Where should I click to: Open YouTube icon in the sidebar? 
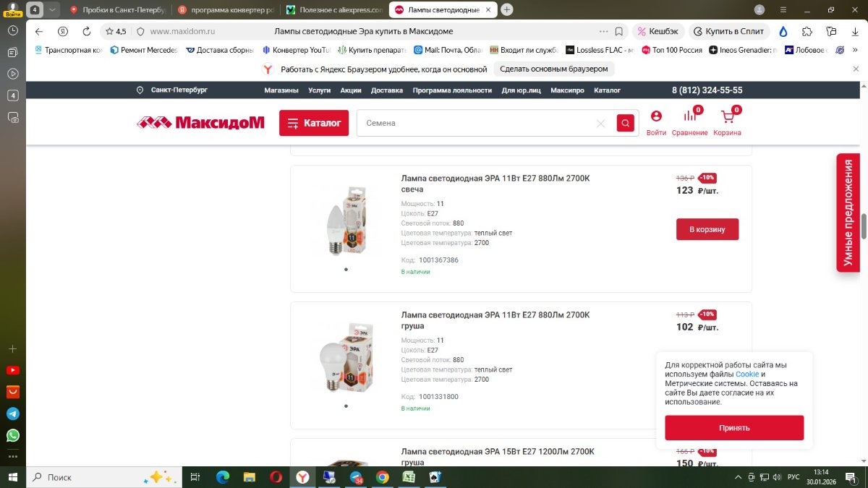12,370
